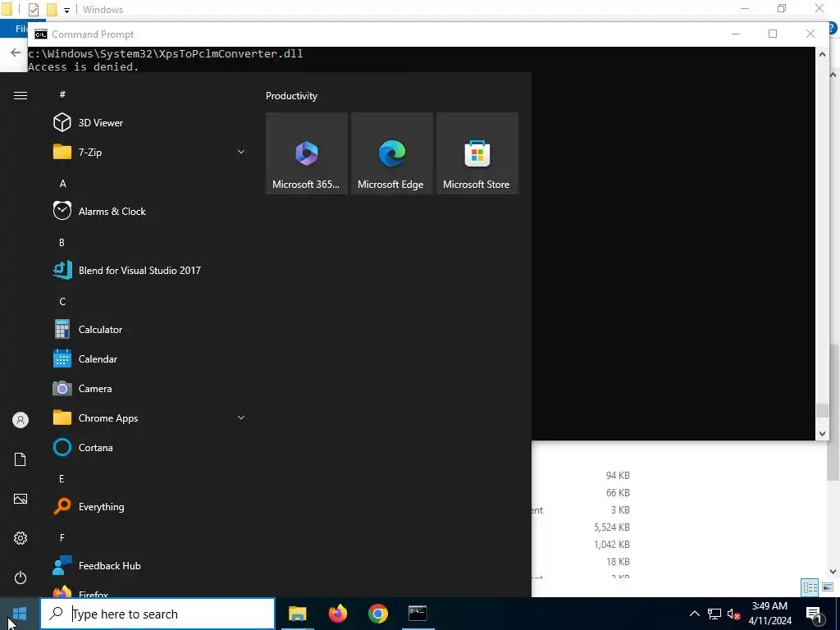Open Pictures from the Start sidebar

21,499
